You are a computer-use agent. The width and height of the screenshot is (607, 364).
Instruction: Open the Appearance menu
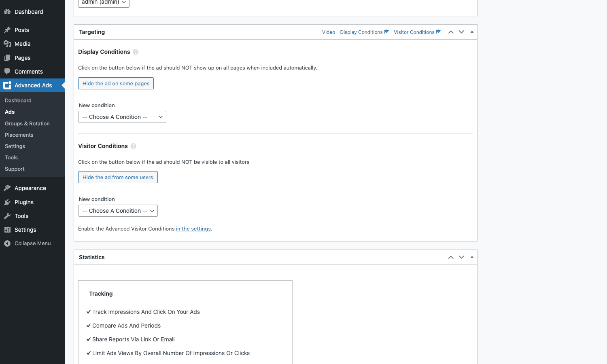click(30, 188)
